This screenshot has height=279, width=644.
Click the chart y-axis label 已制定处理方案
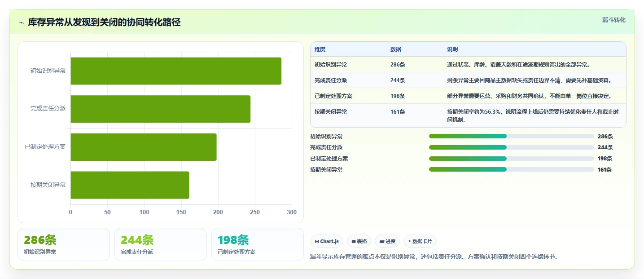click(x=45, y=147)
